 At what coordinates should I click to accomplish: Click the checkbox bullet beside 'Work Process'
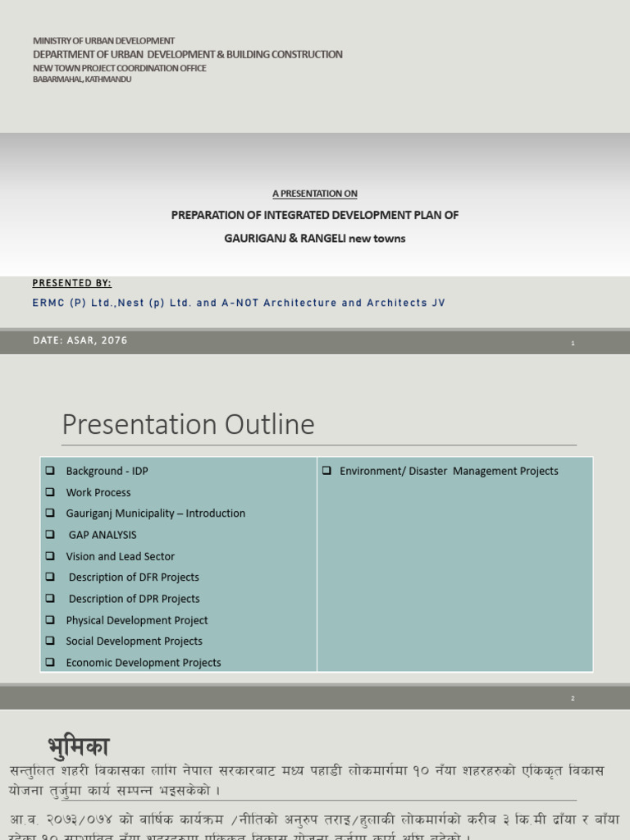(50, 492)
